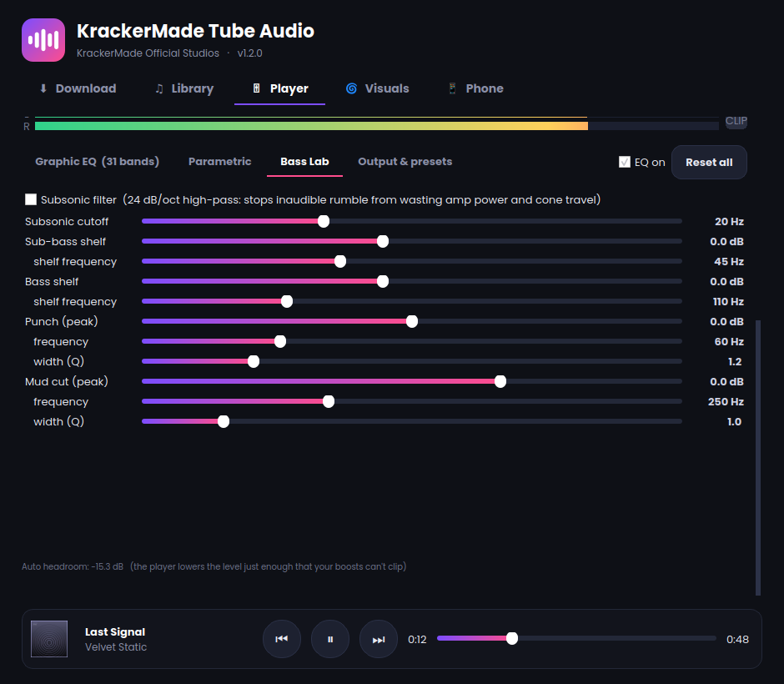Click the "v1.2.0" version label
Image resolution: width=784 pixels, height=684 pixels.
(250, 53)
